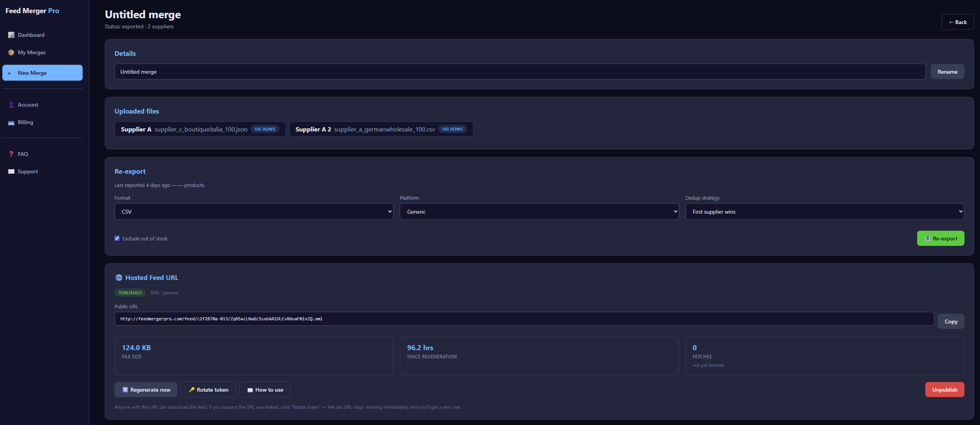Image resolution: width=980 pixels, height=425 pixels.
Task: Open the Billing page
Action: (43, 122)
